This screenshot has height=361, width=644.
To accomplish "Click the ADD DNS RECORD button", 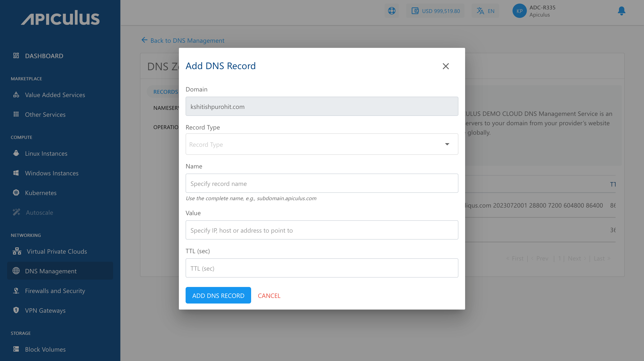I will (x=218, y=295).
